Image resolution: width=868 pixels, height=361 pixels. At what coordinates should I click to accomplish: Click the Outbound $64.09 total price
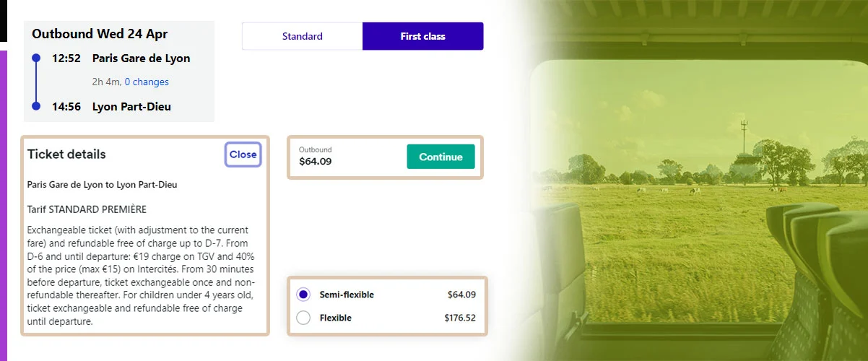pos(316,161)
